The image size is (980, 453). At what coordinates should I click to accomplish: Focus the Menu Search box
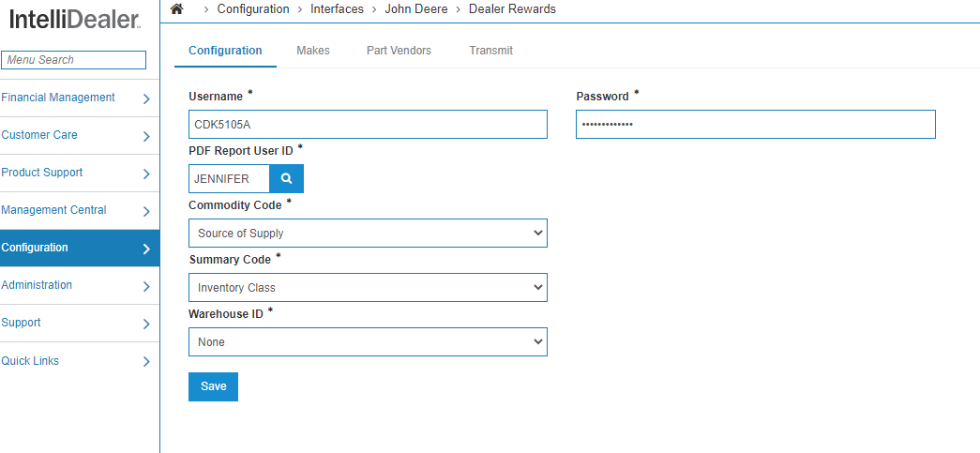[74, 60]
